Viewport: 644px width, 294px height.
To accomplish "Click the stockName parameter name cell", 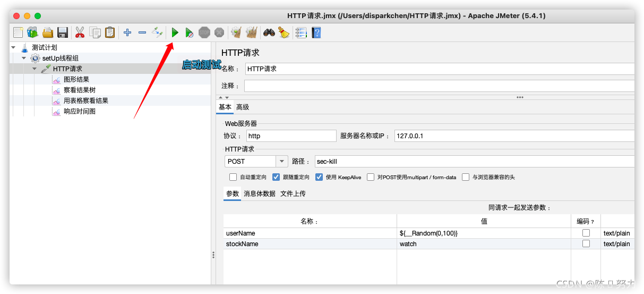I will tap(310, 243).
